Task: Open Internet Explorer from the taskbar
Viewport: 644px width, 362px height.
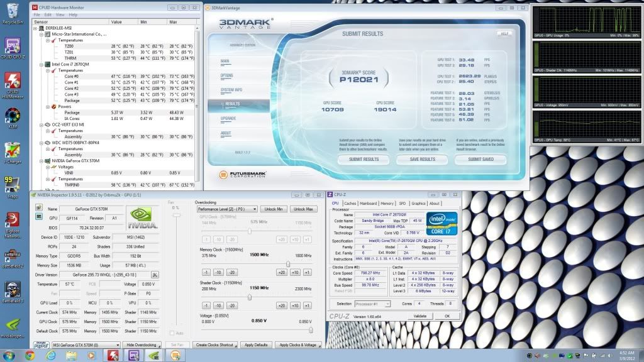Action: click(50, 356)
